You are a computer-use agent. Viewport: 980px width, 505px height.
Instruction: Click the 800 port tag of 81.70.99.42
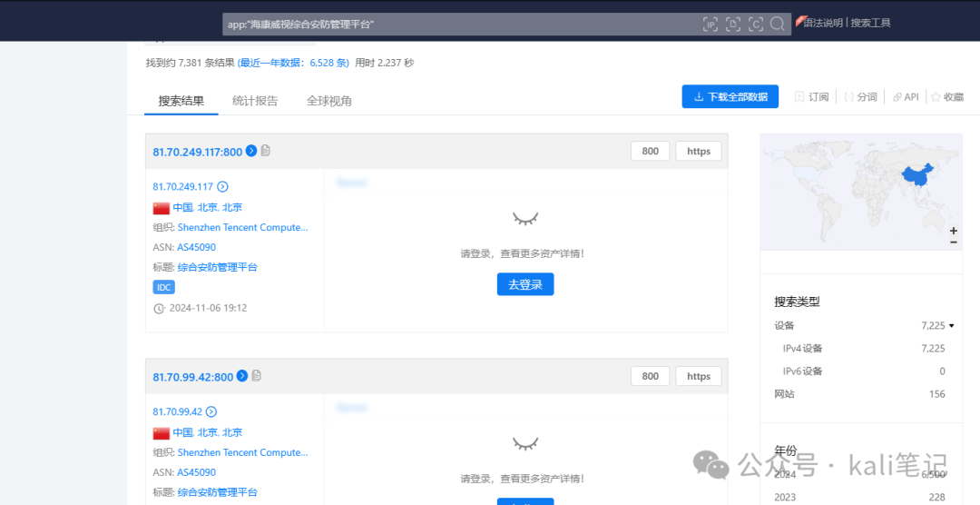tap(650, 376)
